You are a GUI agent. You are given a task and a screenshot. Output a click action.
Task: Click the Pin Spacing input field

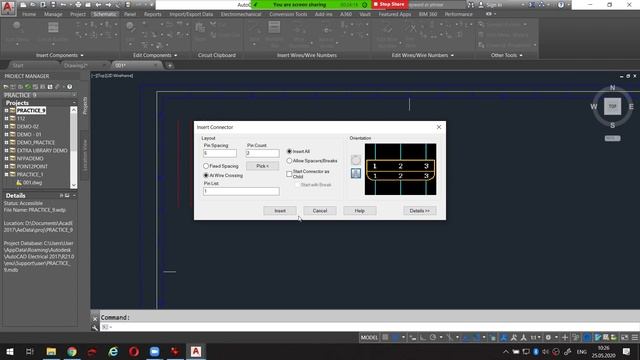click(220, 153)
